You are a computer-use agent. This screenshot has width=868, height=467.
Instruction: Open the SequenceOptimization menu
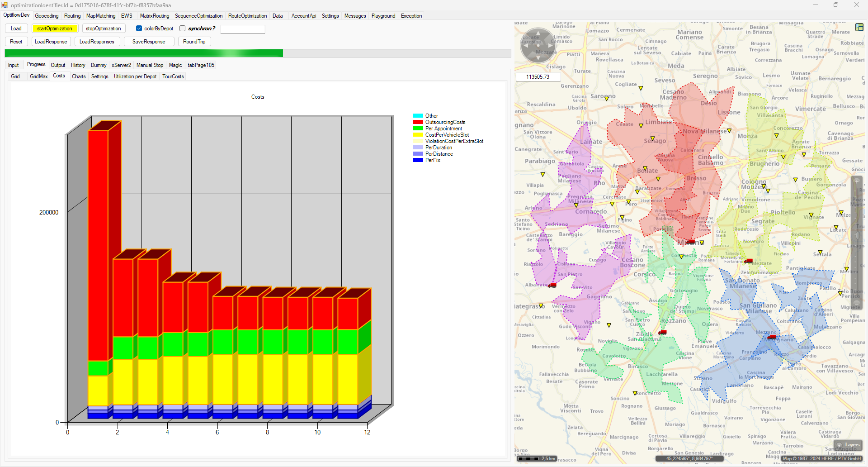pos(198,16)
